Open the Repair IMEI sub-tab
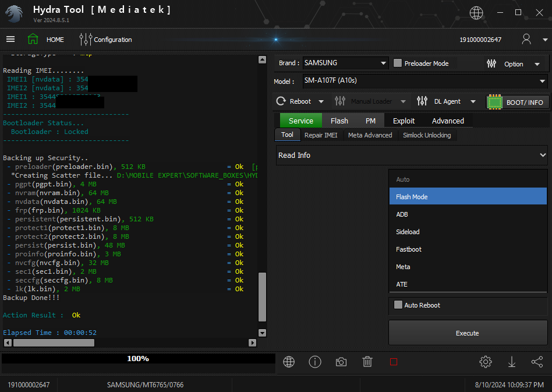The image size is (552, 392). [321, 135]
